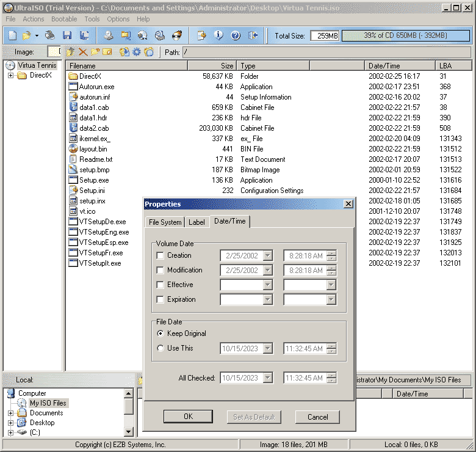Select My ISO Files in local tree

coord(48,403)
